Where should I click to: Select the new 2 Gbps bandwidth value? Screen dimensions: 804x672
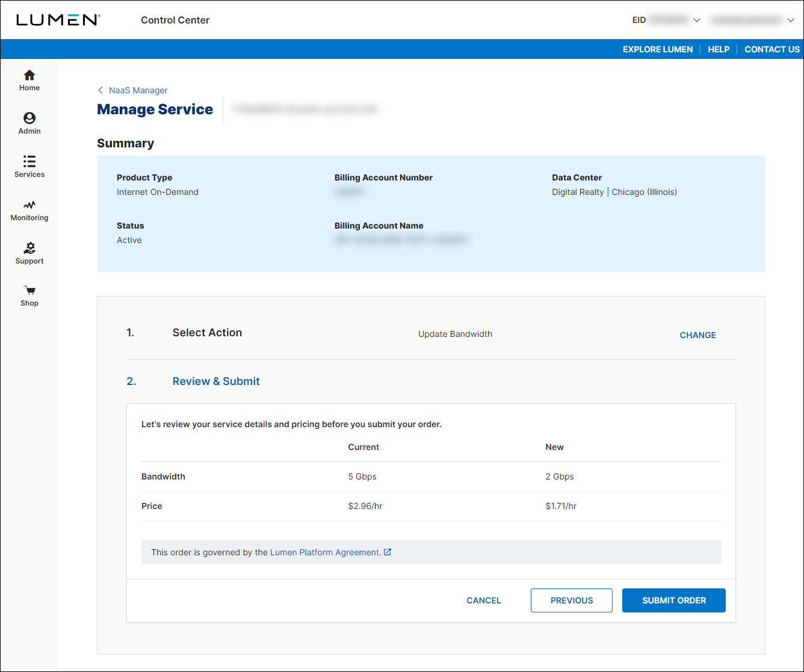click(560, 476)
